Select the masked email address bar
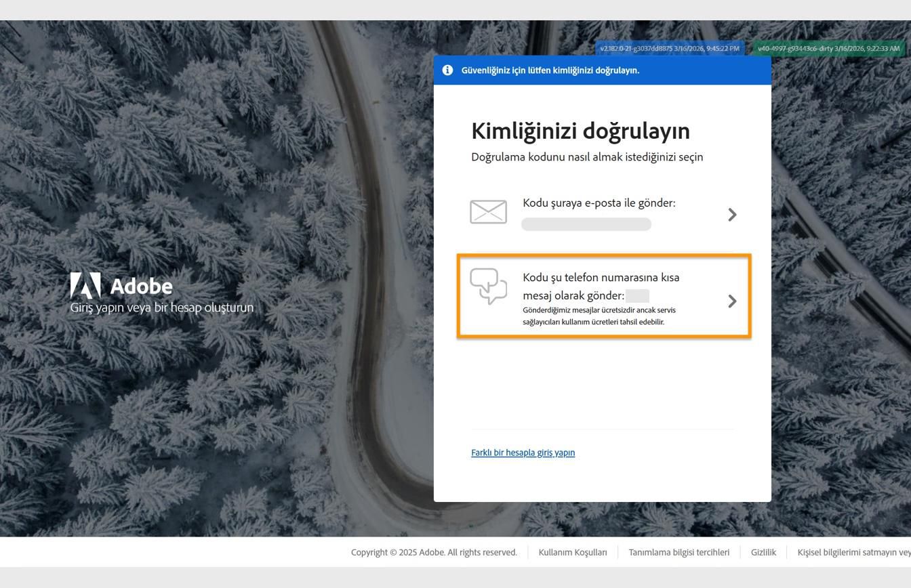This screenshot has width=911, height=588. point(586,224)
